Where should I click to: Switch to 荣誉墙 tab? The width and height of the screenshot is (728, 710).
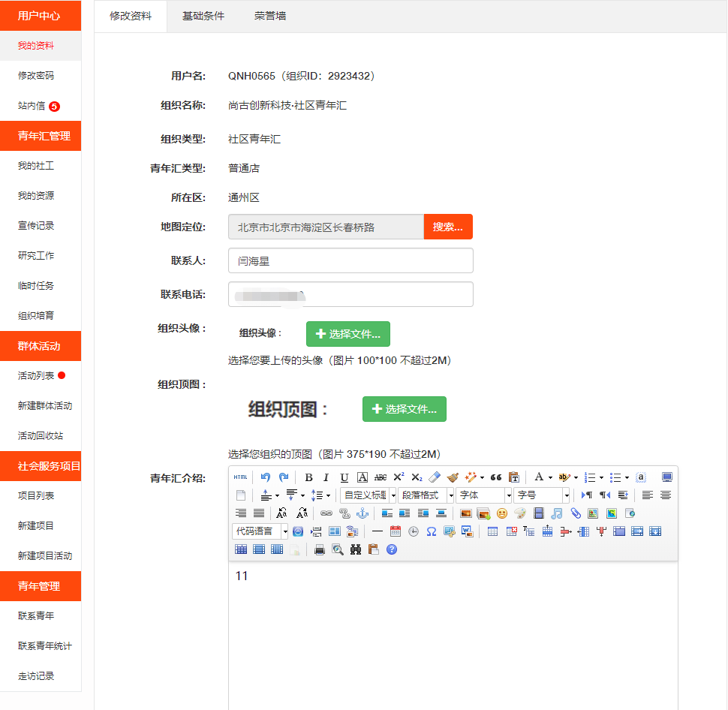269,16
